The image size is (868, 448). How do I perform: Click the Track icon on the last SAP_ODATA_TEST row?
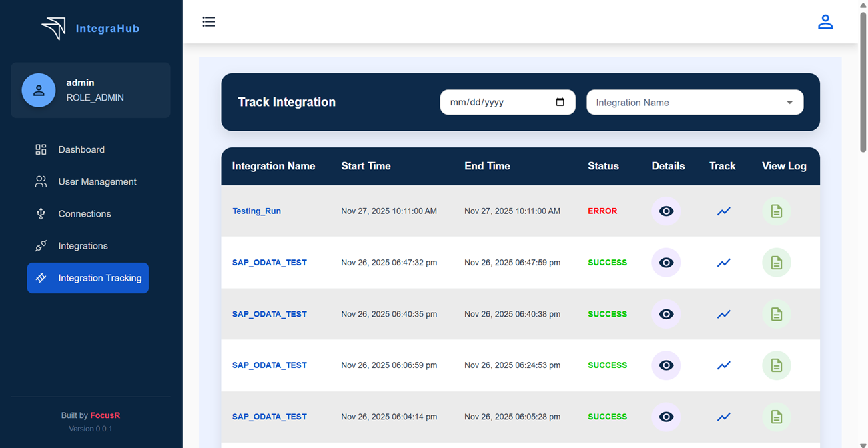click(x=723, y=416)
